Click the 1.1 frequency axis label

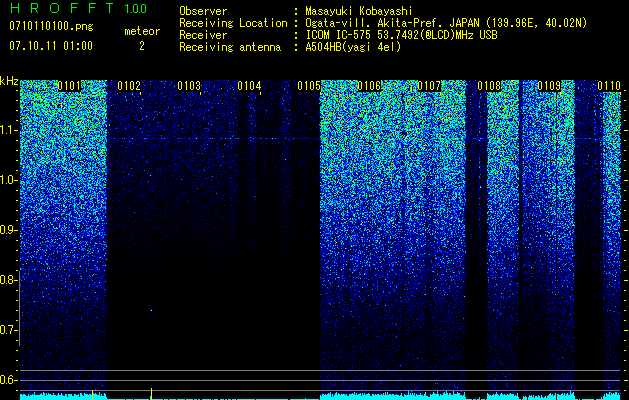[8, 130]
